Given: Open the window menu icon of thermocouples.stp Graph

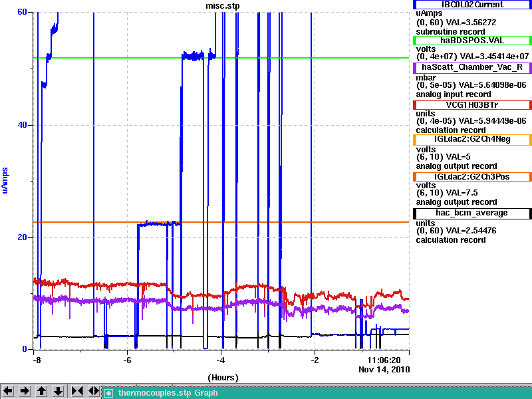Looking at the screenshot, I should tap(108, 393).
